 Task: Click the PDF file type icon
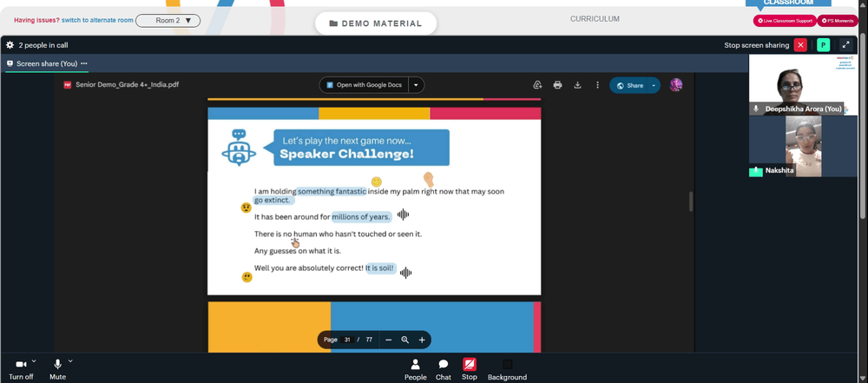pos(68,85)
